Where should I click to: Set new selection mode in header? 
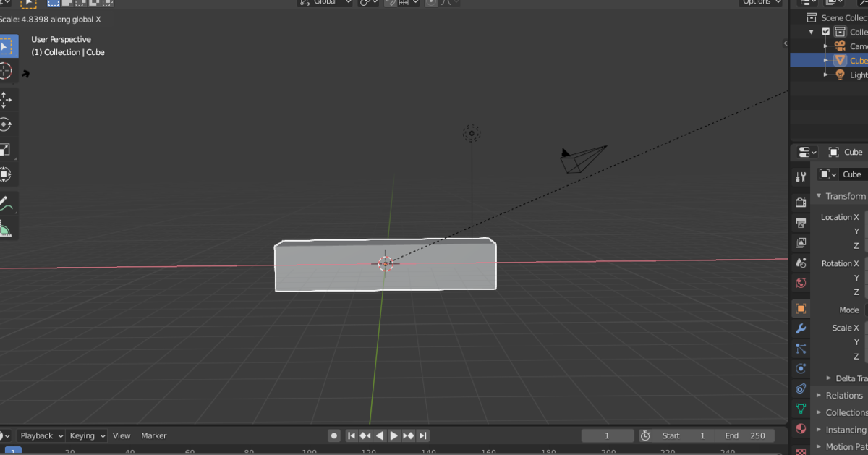[x=53, y=2]
